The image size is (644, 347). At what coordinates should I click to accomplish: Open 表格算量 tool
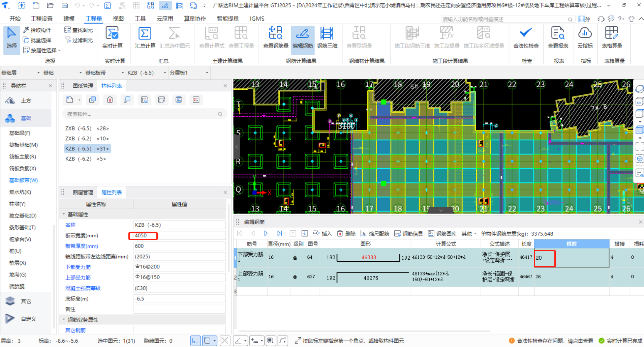pyautogui.click(x=612, y=37)
